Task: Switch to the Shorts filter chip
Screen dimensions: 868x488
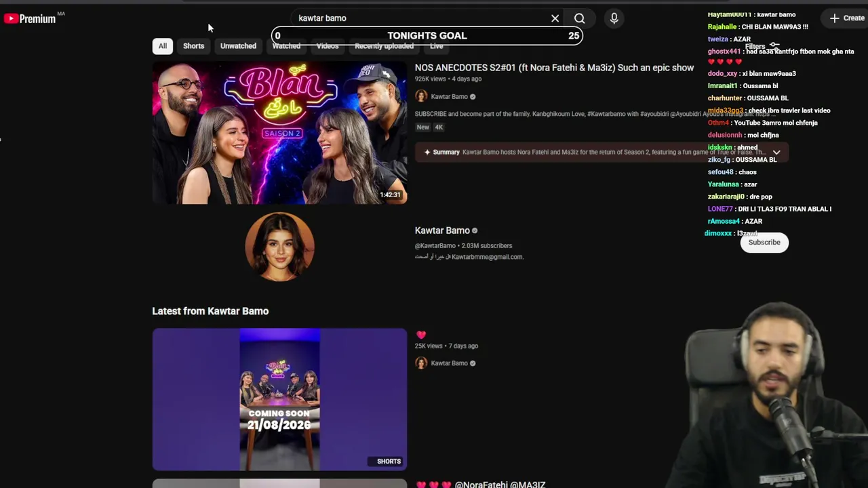Action: pos(193,46)
